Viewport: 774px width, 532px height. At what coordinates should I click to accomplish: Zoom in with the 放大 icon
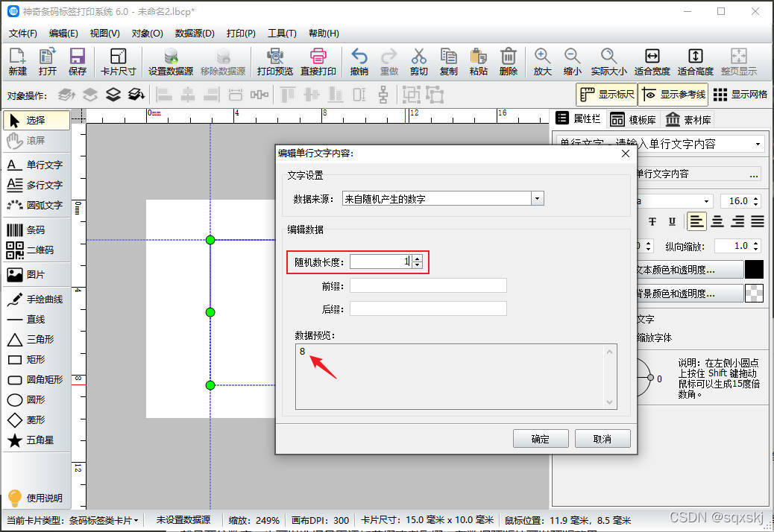tap(543, 62)
